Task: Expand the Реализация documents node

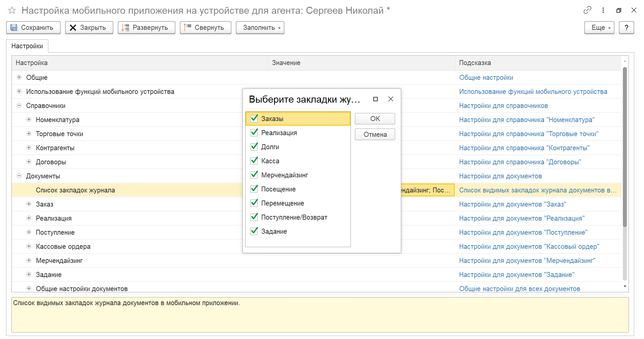Action: 29,218
